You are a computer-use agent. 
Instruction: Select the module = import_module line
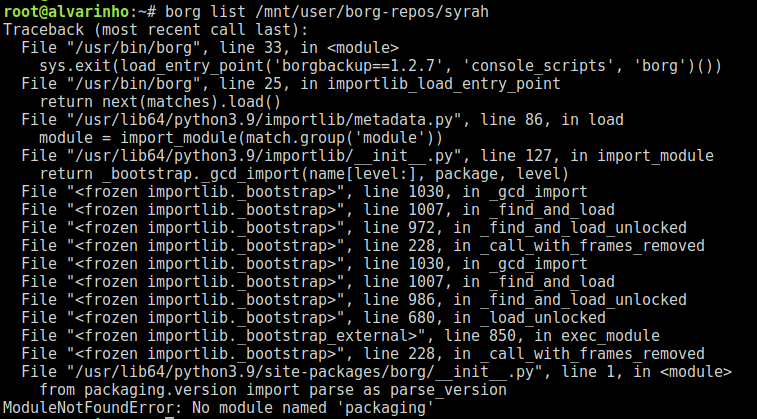(x=241, y=138)
